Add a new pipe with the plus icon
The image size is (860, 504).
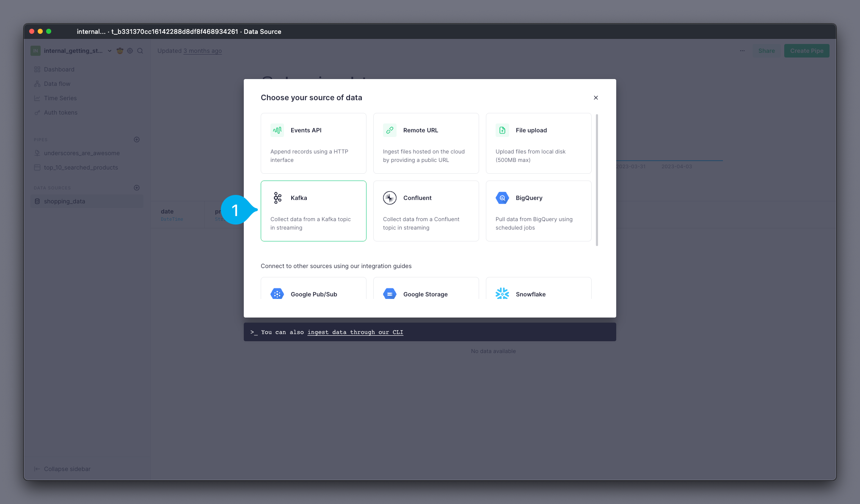click(x=137, y=140)
